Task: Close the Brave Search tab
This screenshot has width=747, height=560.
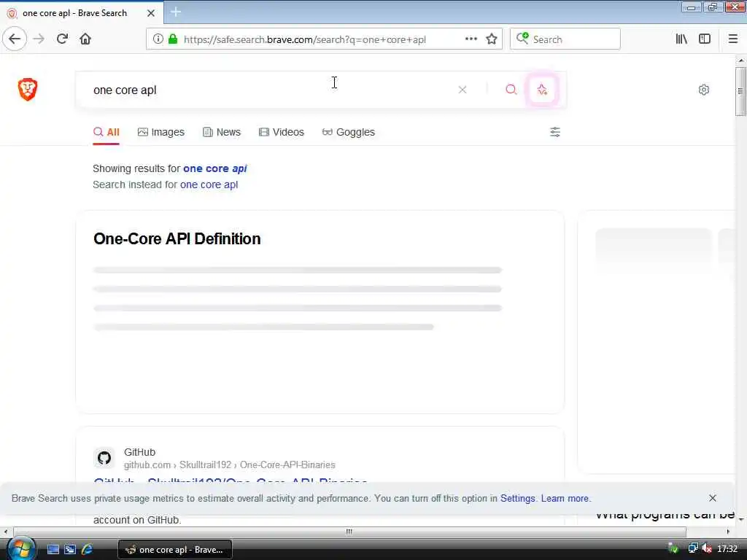Action: point(151,13)
